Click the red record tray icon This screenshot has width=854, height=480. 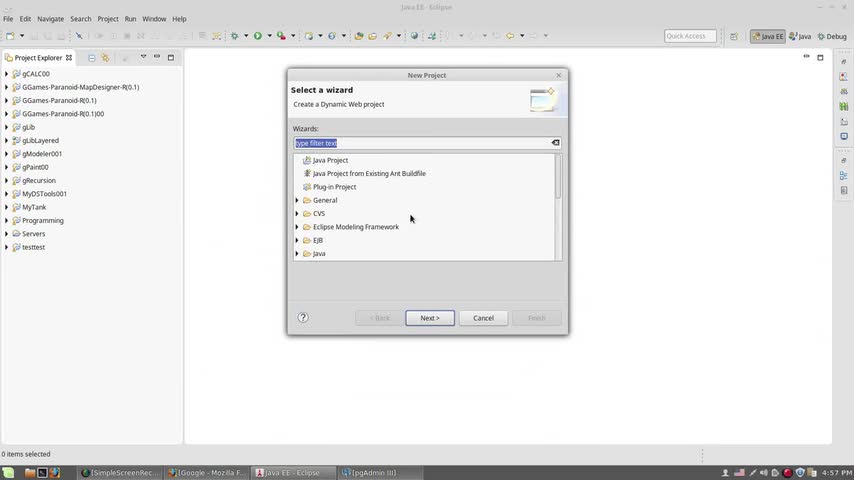pos(787,473)
